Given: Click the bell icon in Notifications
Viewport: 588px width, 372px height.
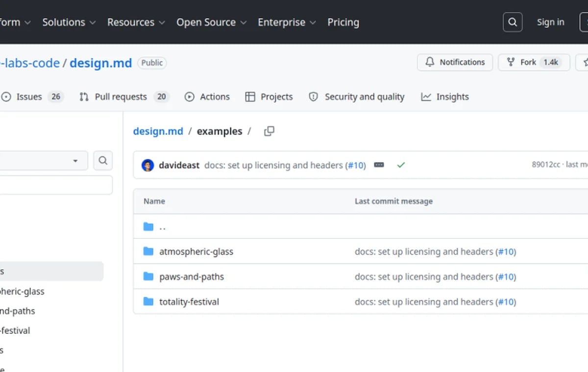Looking at the screenshot, I should pos(430,62).
